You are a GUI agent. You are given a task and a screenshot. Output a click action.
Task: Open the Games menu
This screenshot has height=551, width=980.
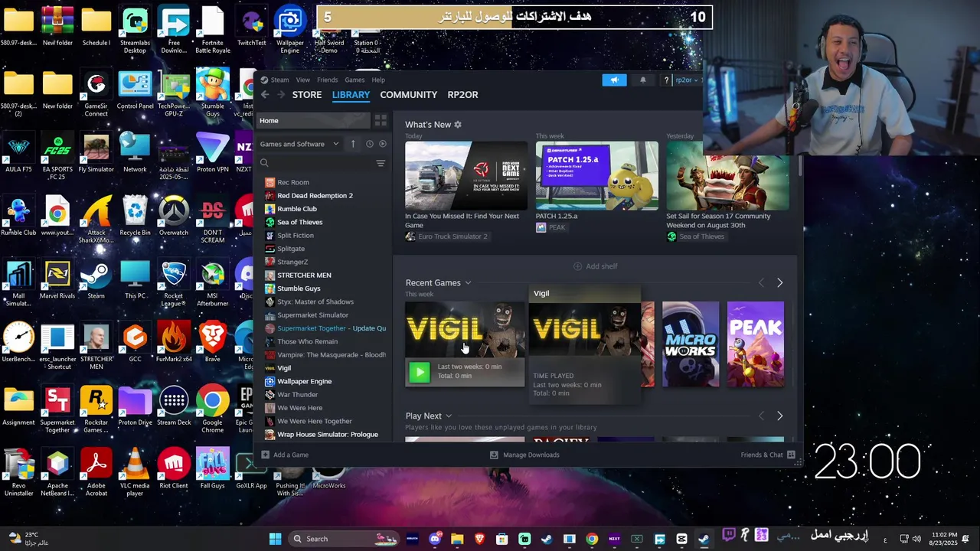354,80
